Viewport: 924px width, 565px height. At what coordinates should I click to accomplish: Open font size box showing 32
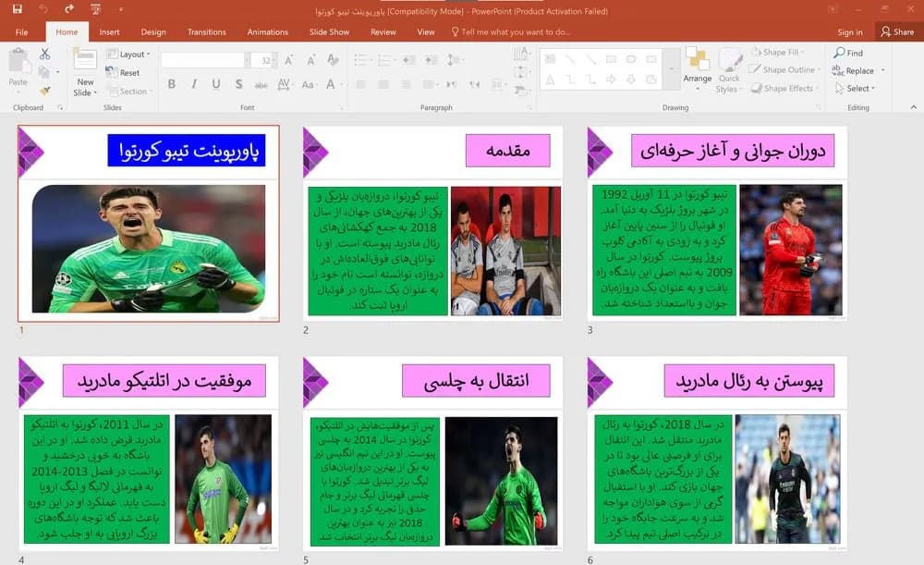click(x=264, y=60)
